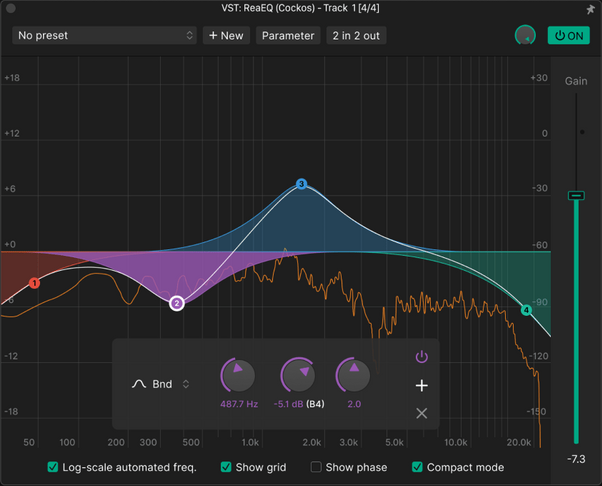Click the 487.7 Hz frequency value
The width and height of the screenshot is (602, 486).
[x=239, y=404]
